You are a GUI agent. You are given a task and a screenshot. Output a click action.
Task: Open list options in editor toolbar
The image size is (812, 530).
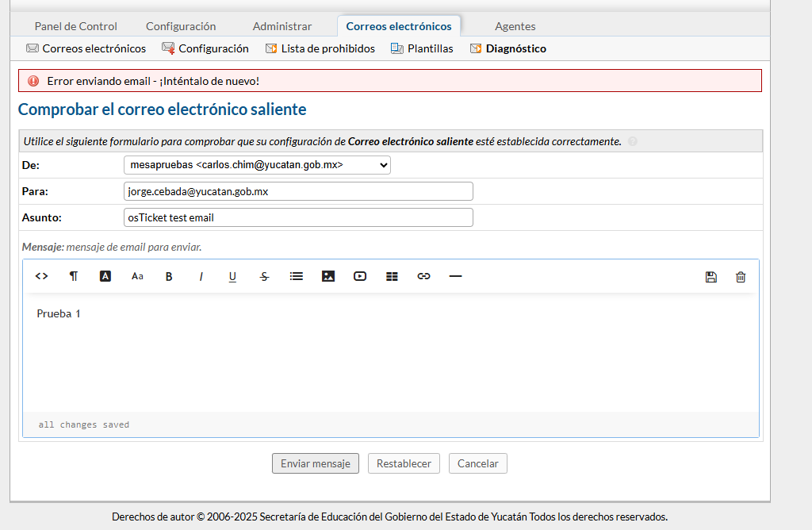point(297,276)
